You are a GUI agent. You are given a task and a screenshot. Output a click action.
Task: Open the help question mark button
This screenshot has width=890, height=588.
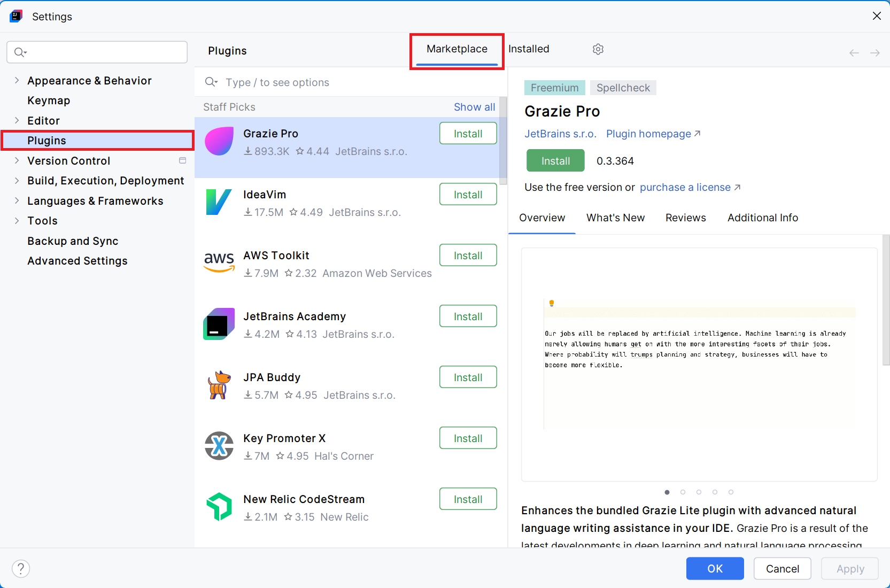pyautogui.click(x=21, y=569)
